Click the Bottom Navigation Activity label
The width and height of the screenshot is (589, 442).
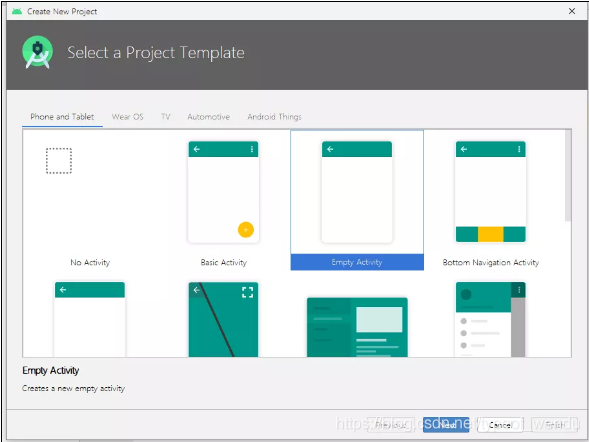[x=491, y=262]
